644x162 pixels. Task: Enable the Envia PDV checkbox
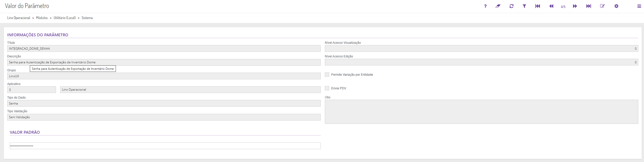pyautogui.click(x=327, y=88)
